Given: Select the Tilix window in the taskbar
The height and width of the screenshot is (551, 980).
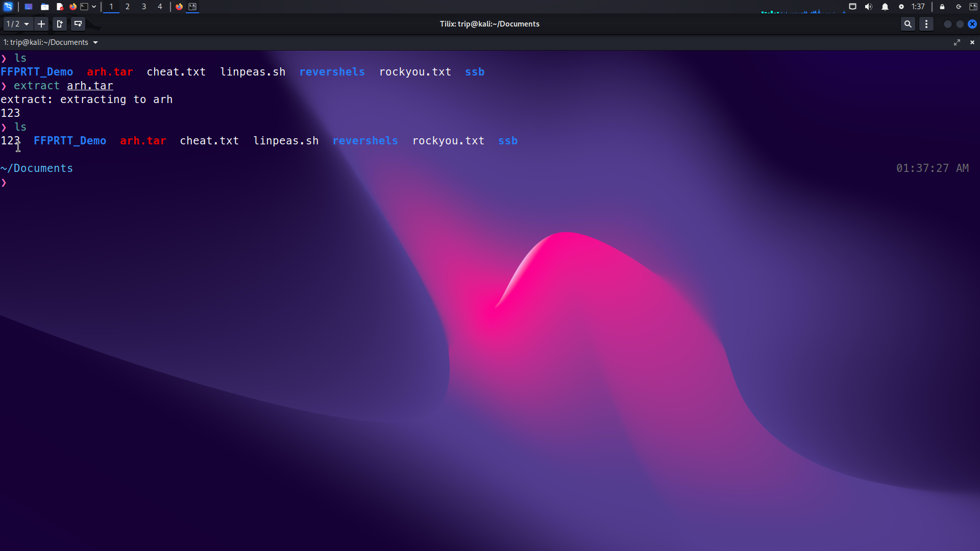Looking at the screenshot, I should pos(192,7).
